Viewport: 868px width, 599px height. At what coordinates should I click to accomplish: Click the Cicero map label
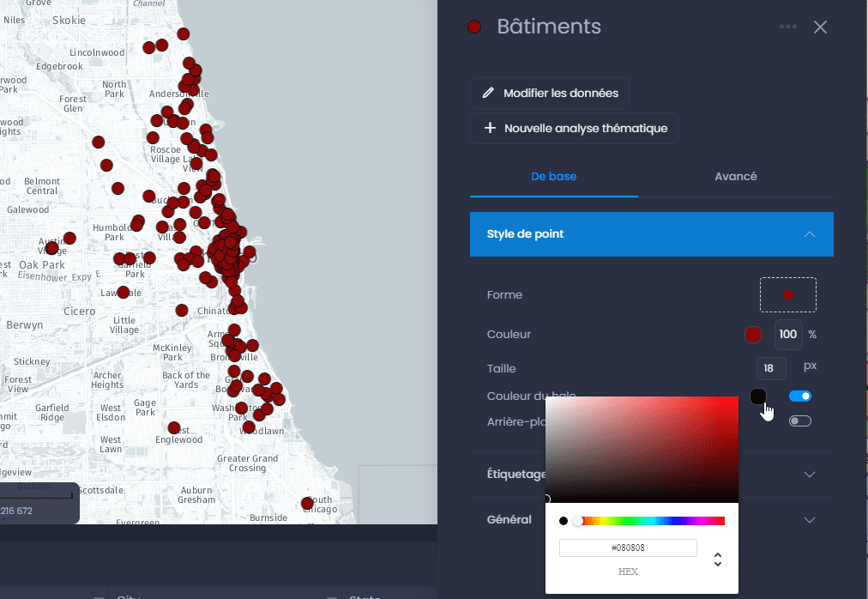[x=79, y=311]
